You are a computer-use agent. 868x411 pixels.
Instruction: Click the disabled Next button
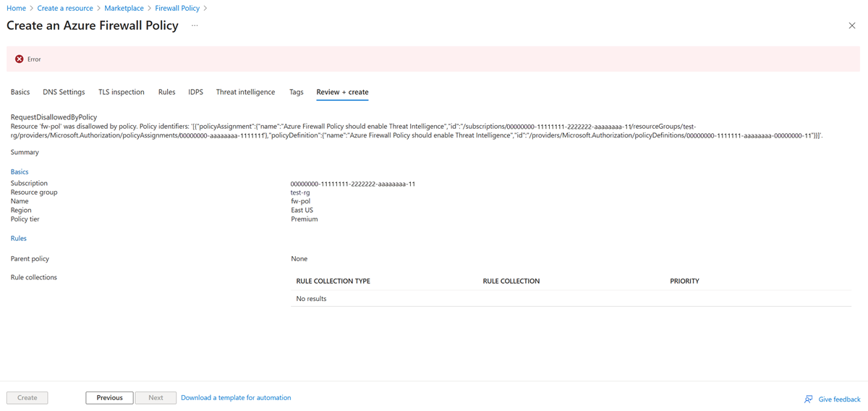point(156,397)
